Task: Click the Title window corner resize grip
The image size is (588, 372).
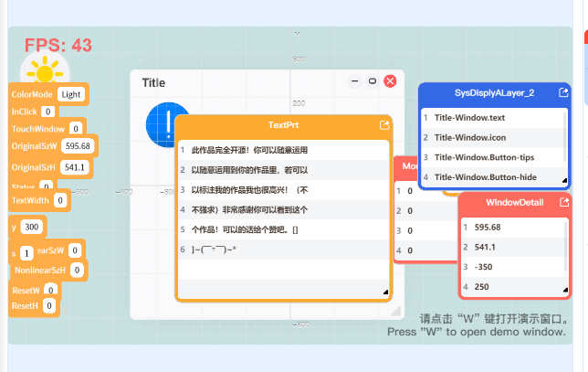Action: (x=395, y=311)
